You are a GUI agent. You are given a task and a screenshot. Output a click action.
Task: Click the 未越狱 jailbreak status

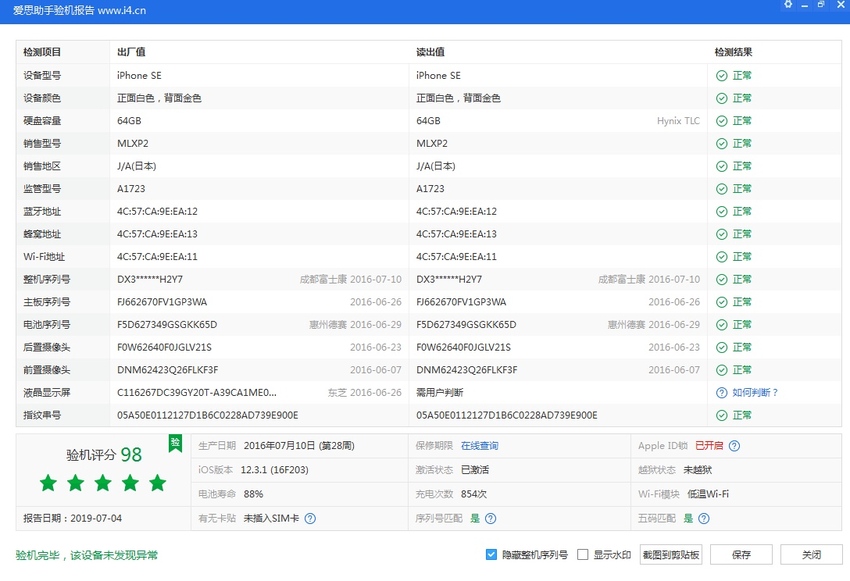(x=698, y=470)
